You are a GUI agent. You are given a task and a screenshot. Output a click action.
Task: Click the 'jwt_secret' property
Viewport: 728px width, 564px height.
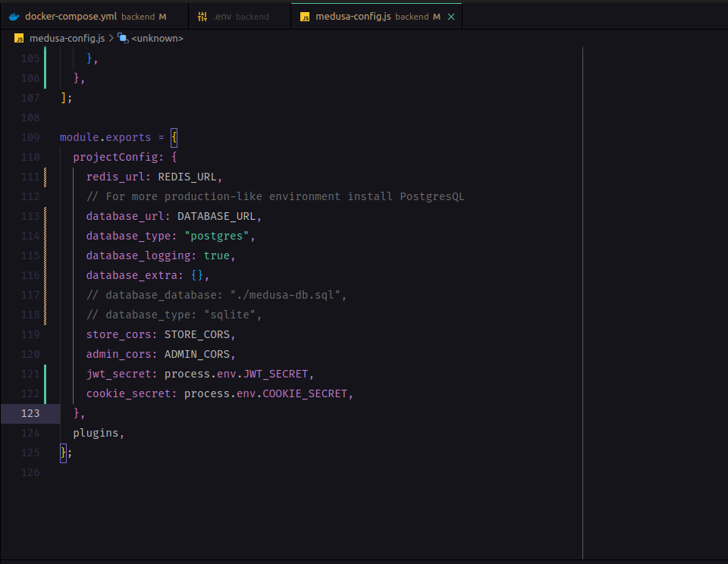click(x=118, y=374)
